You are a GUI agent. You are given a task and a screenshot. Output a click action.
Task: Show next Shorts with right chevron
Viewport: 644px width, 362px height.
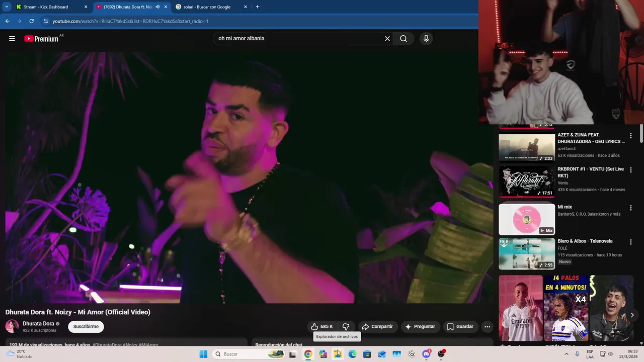[x=632, y=315]
